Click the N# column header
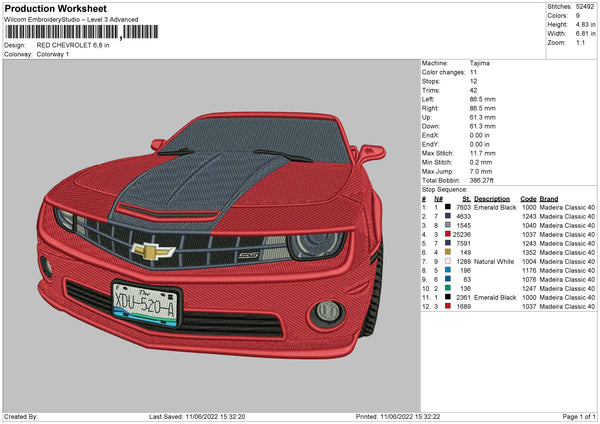Image resolution: width=600 pixels, height=424 pixels. click(x=438, y=199)
